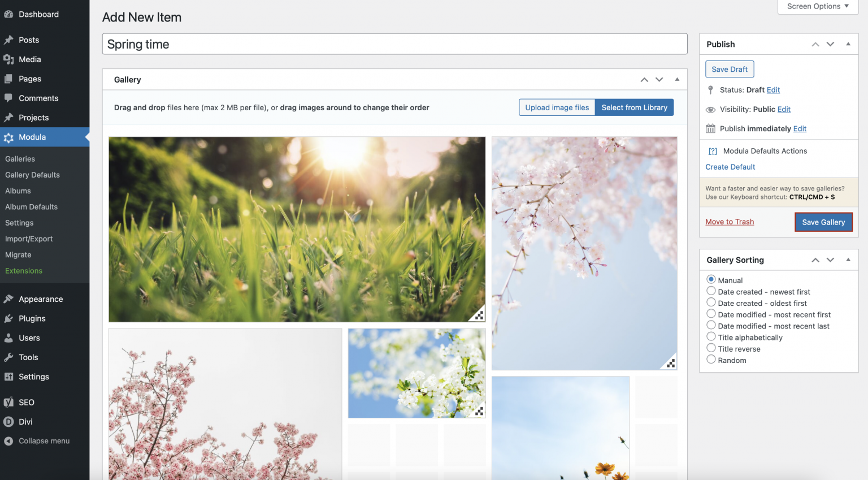
Task: Open Appearance using the brush icon
Action: [x=10, y=299]
